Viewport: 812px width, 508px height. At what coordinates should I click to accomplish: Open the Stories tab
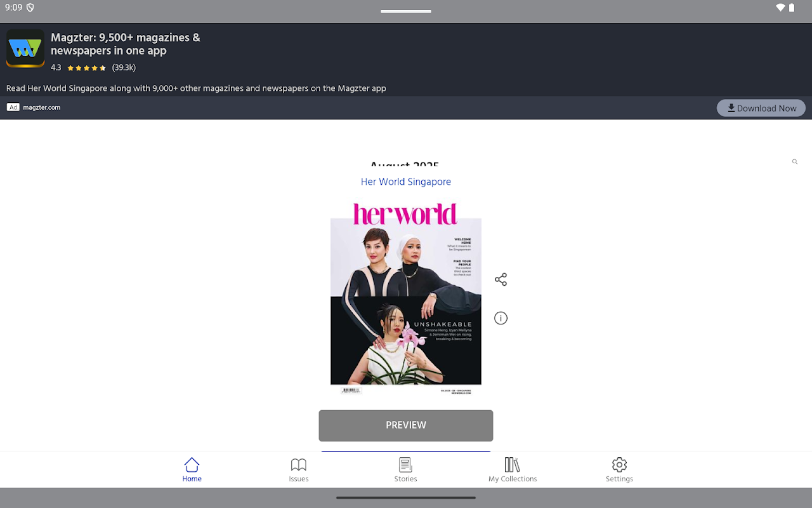pyautogui.click(x=405, y=470)
